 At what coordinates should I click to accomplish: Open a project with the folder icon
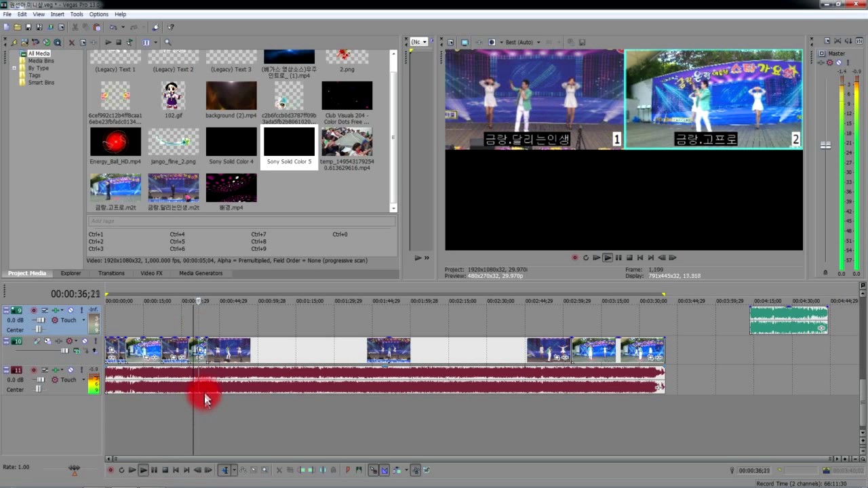18,27
